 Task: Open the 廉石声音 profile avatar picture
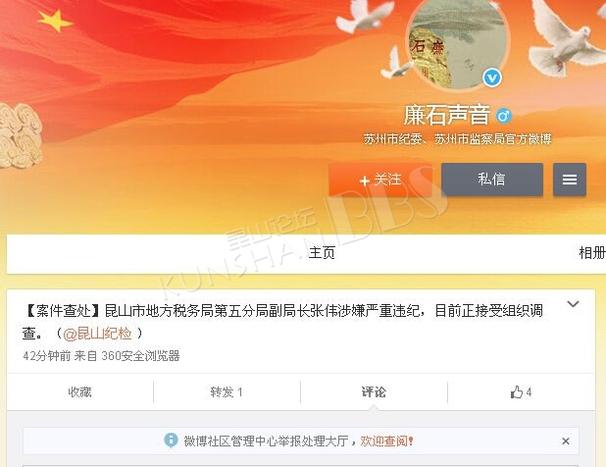(458, 43)
